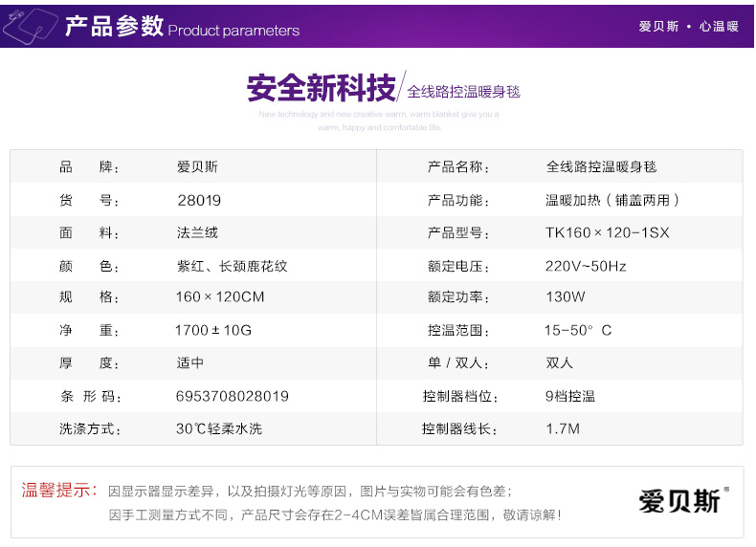Select the notice line about 2-4CM误差
The height and width of the screenshot is (547, 756).
click(x=335, y=515)
